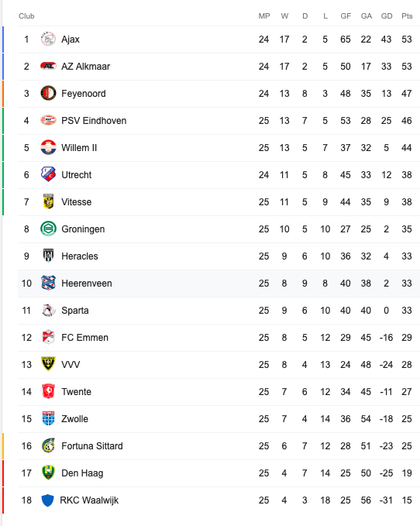Click the Den Haag team name
Image resolution: width=420 pixels, height=526 pixels.
[82, 473]
